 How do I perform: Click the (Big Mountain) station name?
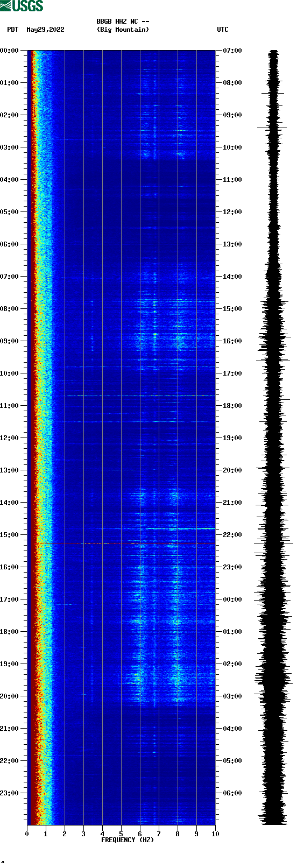point(123,30)
